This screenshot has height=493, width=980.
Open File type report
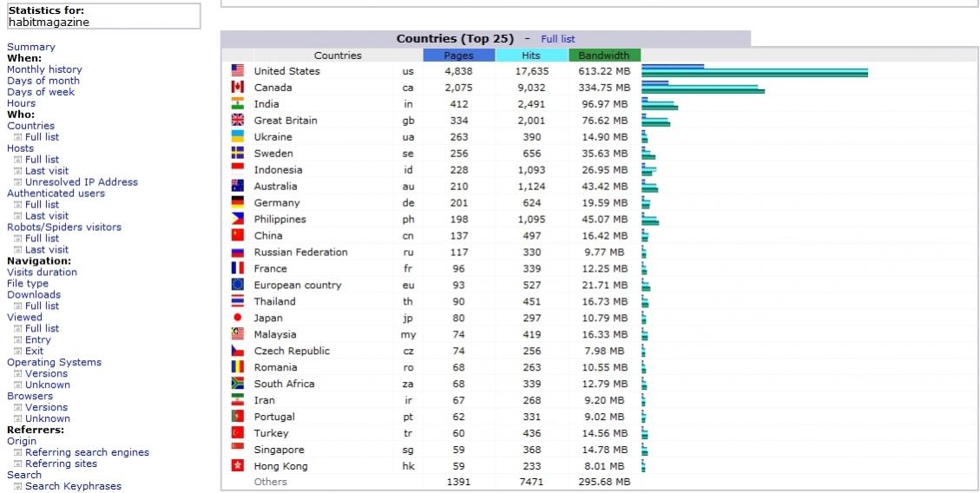[x=28, y=283]
